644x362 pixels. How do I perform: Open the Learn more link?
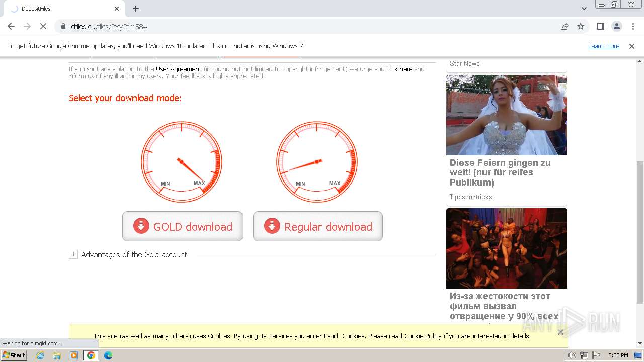pos(604,46)
